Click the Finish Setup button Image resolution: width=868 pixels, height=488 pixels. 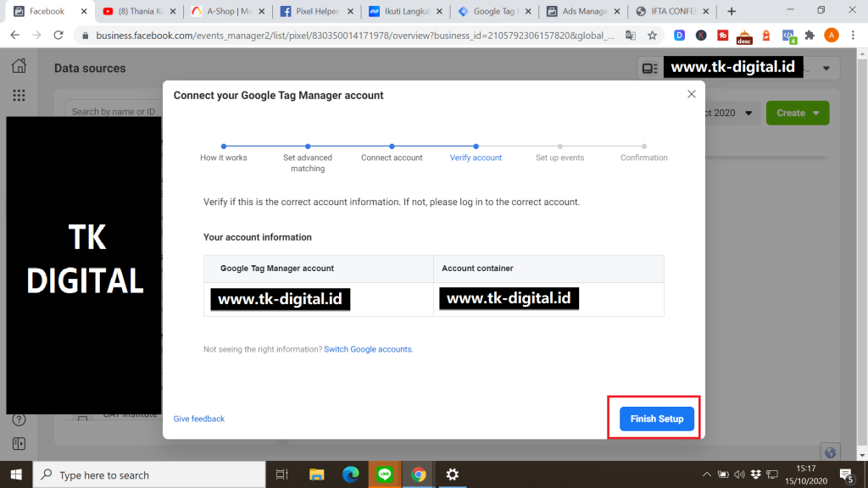(x=656, y=419)
